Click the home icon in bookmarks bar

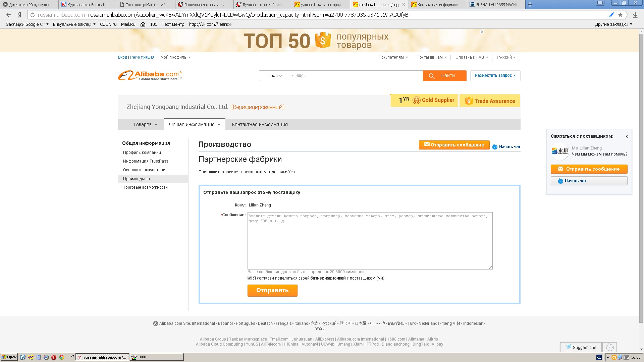[x=143, y=24]
